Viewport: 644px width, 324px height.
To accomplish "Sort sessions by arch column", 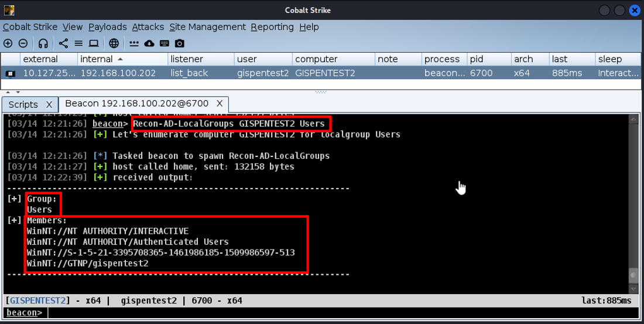I will pyautogui.click(x=530, y=59).
